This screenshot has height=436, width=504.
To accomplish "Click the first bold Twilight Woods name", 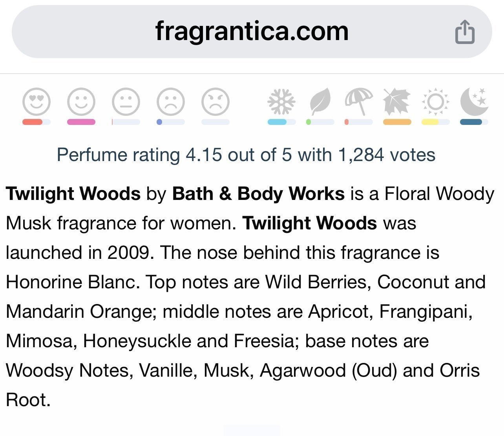I will click(73, 194).
